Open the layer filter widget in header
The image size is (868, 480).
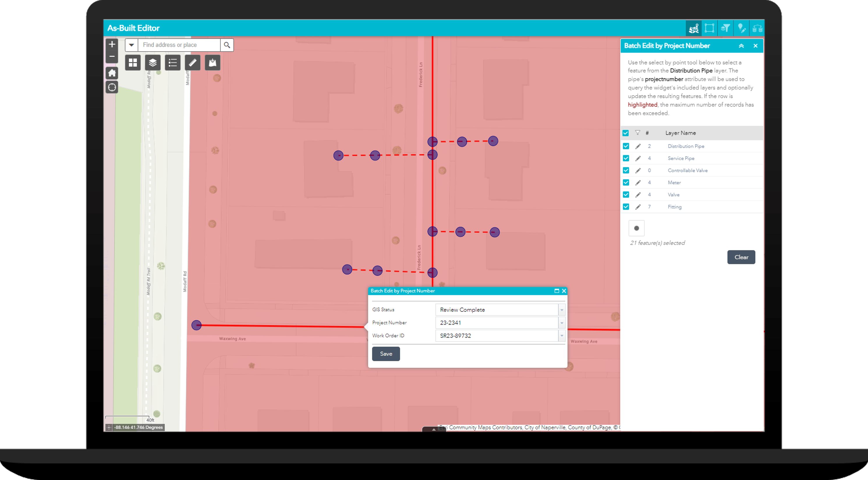click(725, 28)
